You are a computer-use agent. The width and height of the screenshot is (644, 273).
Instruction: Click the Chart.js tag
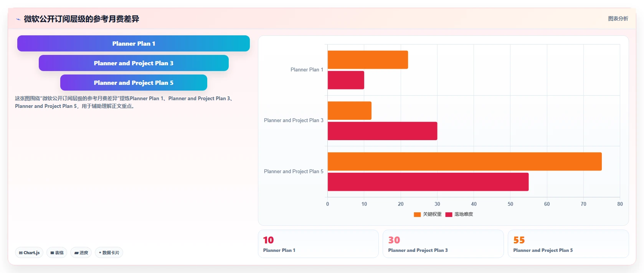click(29, 253)
